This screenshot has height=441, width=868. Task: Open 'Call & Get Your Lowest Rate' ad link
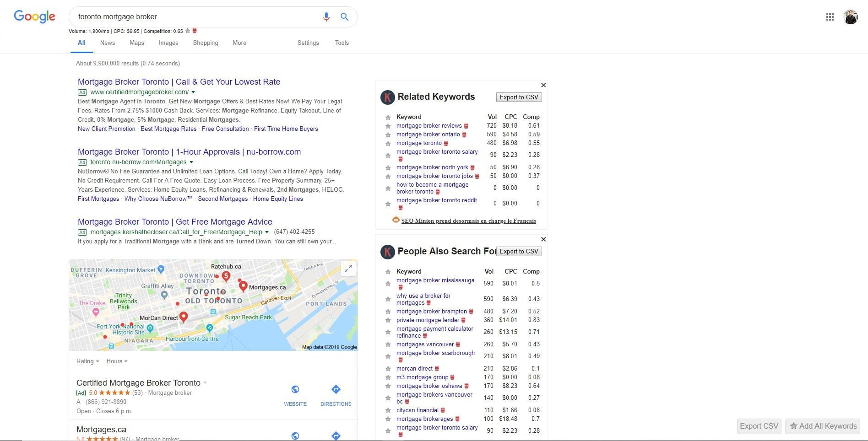(179, 82)
